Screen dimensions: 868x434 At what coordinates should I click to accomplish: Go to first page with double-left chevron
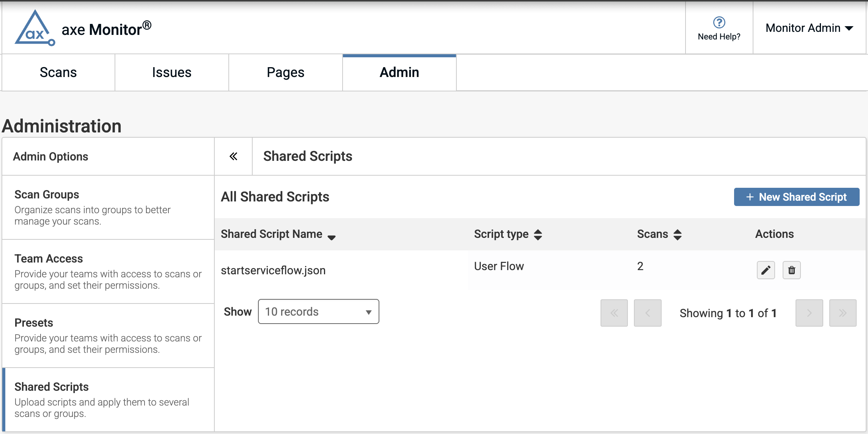click(x=614, y=313)
